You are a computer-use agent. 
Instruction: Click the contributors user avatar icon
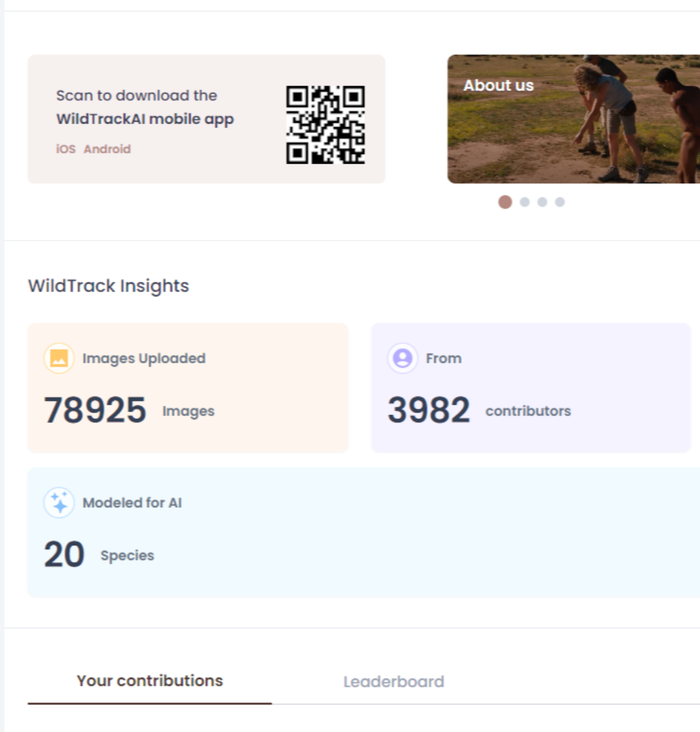(x=402, y=358)
